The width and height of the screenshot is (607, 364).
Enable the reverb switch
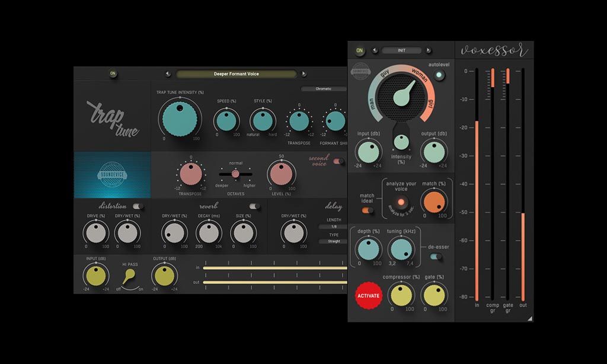(254, 206)
